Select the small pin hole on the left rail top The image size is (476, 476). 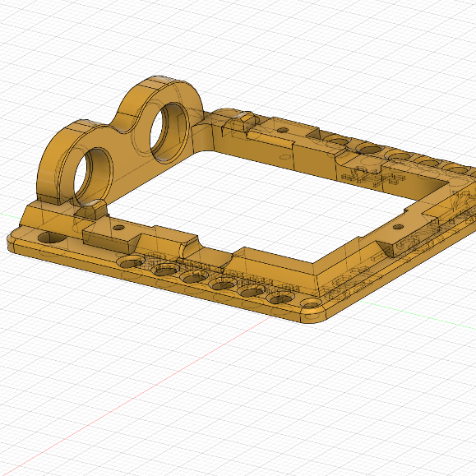118,228
